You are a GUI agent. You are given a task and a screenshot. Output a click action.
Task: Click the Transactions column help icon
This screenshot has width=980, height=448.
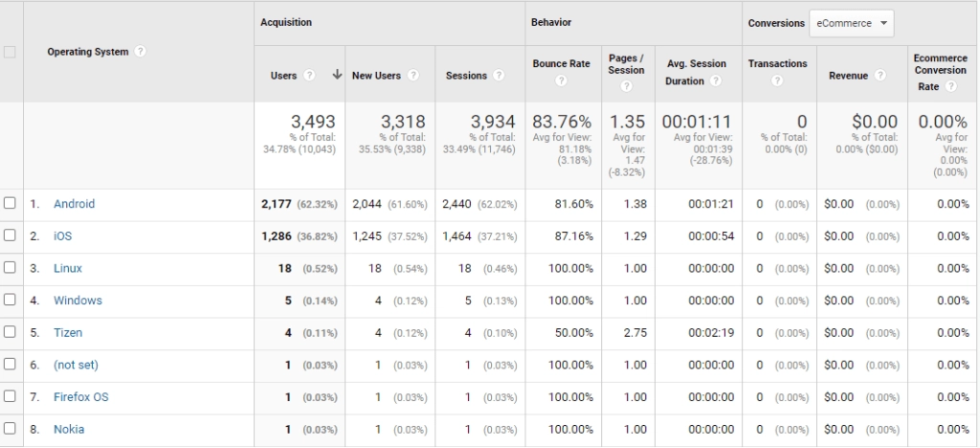pos(777,80)
